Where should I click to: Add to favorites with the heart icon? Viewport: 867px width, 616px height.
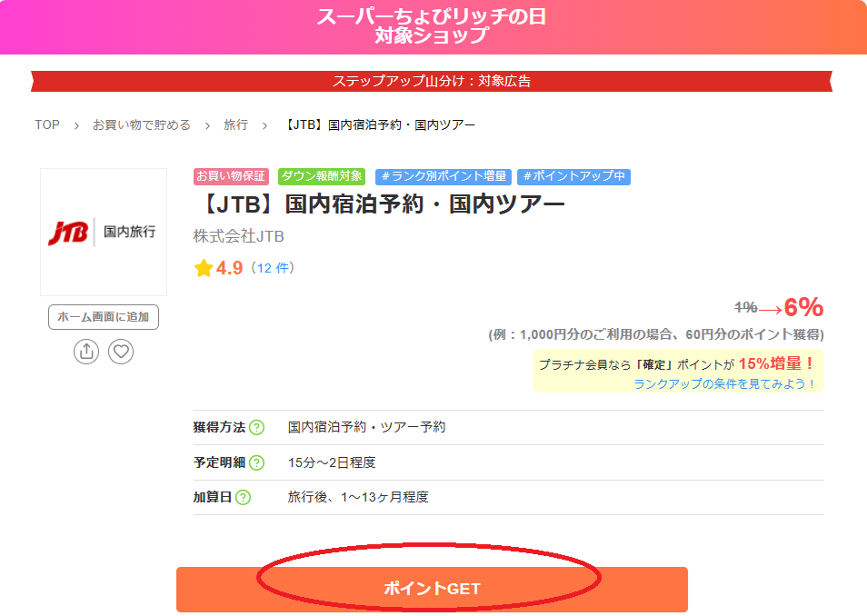121,352
